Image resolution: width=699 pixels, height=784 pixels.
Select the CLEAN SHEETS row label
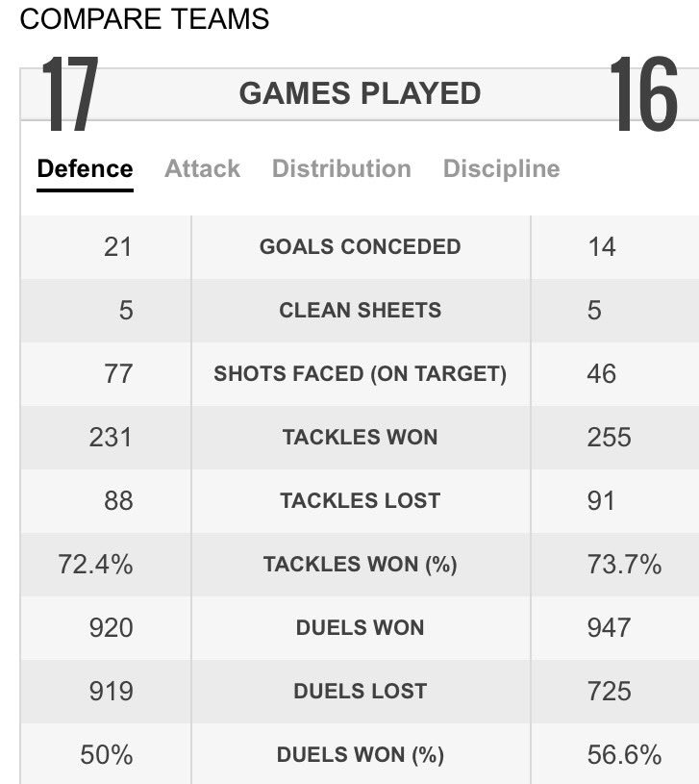(x=360, y=310)
